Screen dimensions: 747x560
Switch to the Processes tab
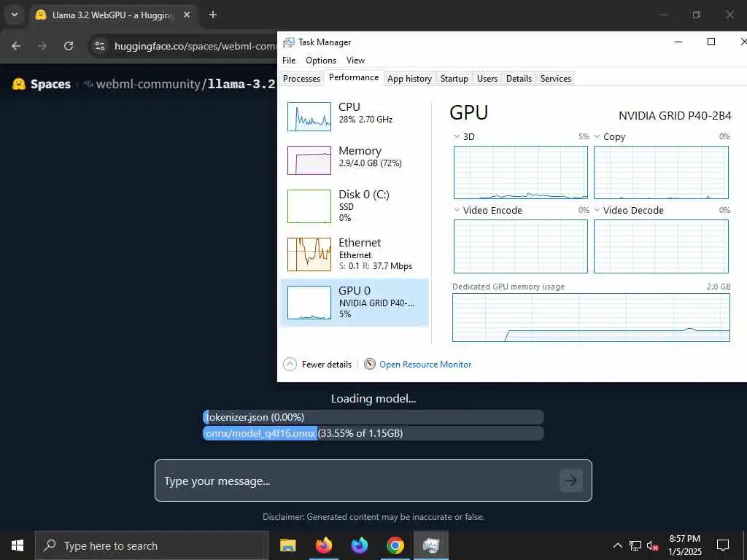[x=301, y=79]
